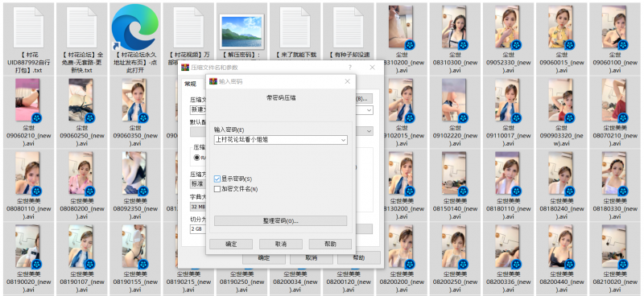Select the 村花UID887992自行打包 txt file icon
Screen dimensions: 644x296
pos(28,27)
